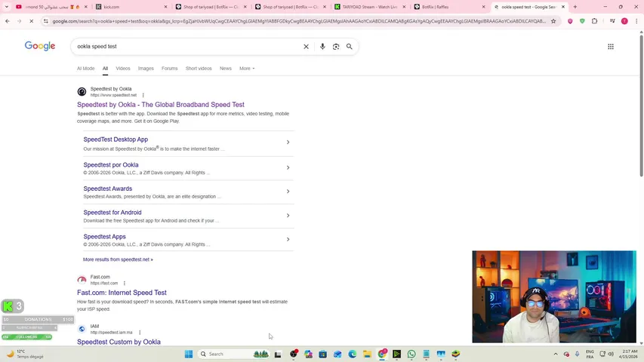644x362 pixels.
Task: Click the Google logo
Action: tap(40, 46)
